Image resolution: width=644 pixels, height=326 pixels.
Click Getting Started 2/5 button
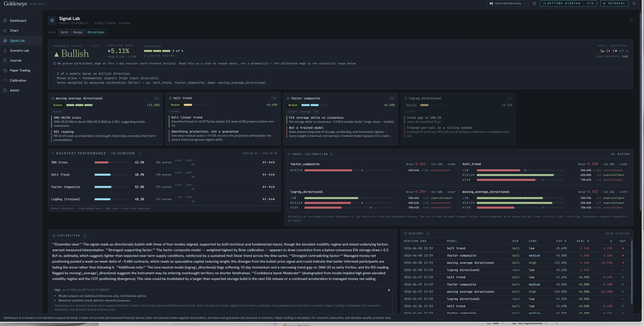pos(568,4)
